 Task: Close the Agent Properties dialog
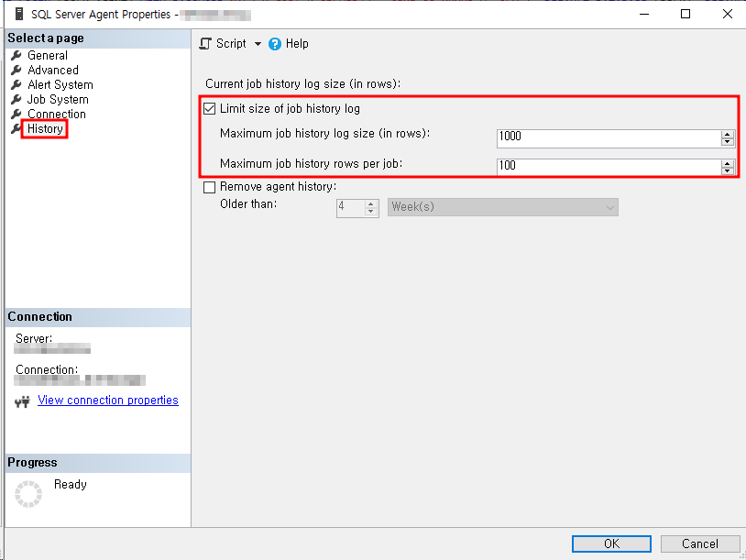pos(728,15)
